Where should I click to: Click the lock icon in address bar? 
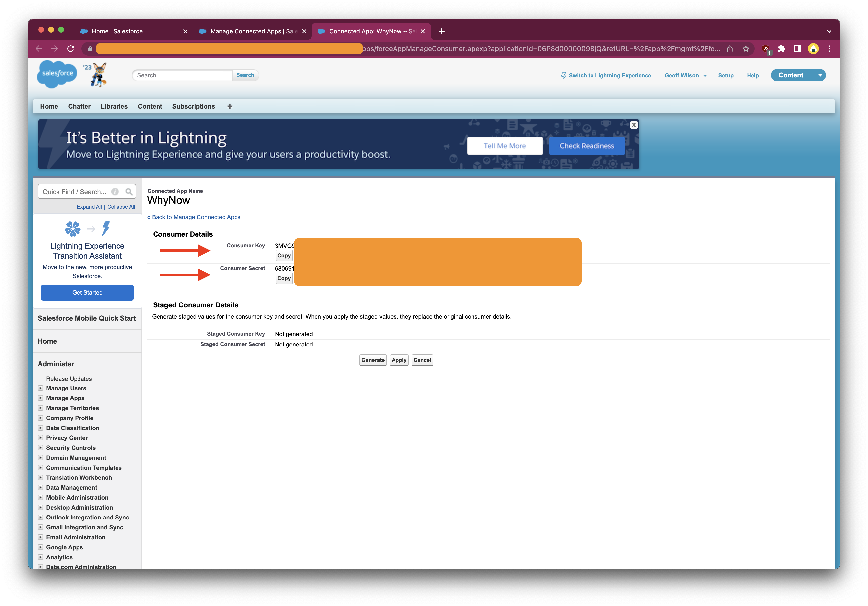tap(90, 49)
